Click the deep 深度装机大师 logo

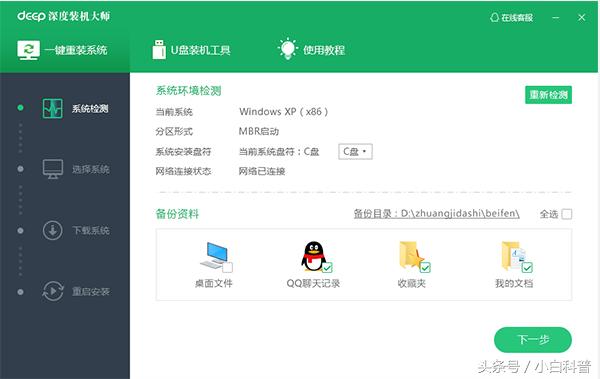pos(64,16)
